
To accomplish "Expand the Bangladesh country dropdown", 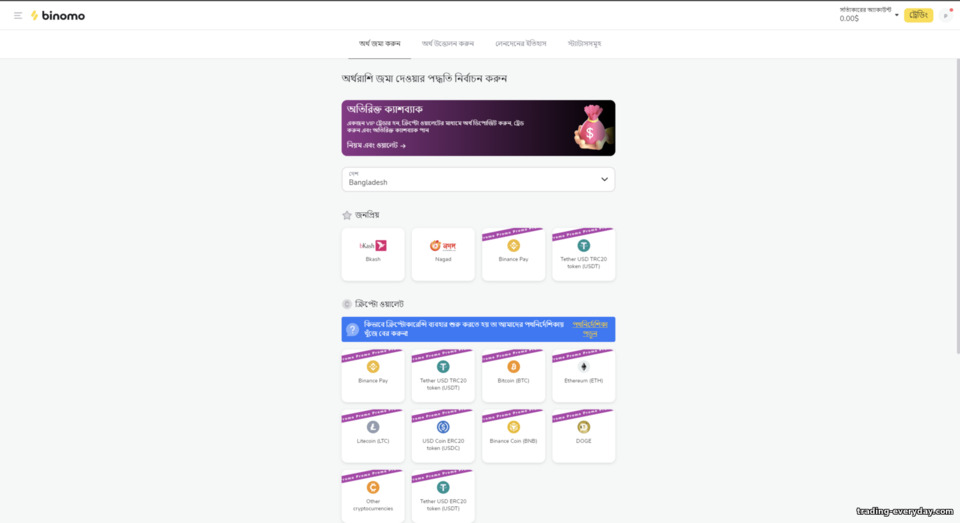I will [478, 179].
